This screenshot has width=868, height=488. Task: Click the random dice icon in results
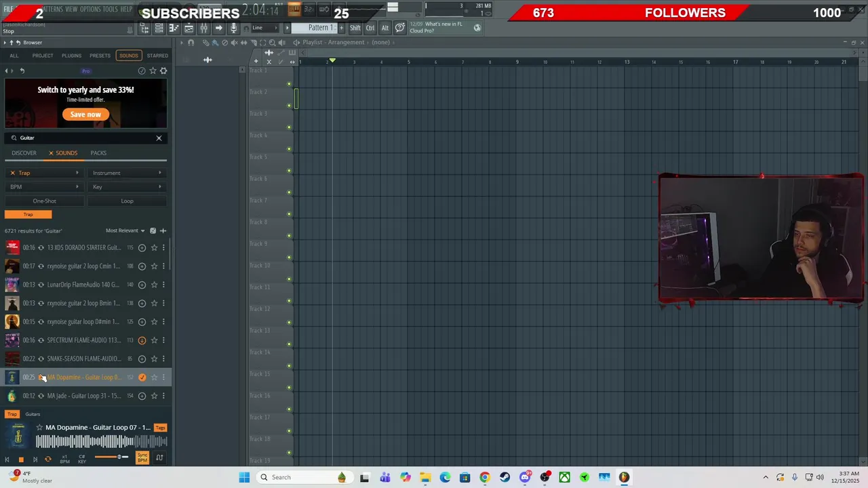click(x=153, y=230)
